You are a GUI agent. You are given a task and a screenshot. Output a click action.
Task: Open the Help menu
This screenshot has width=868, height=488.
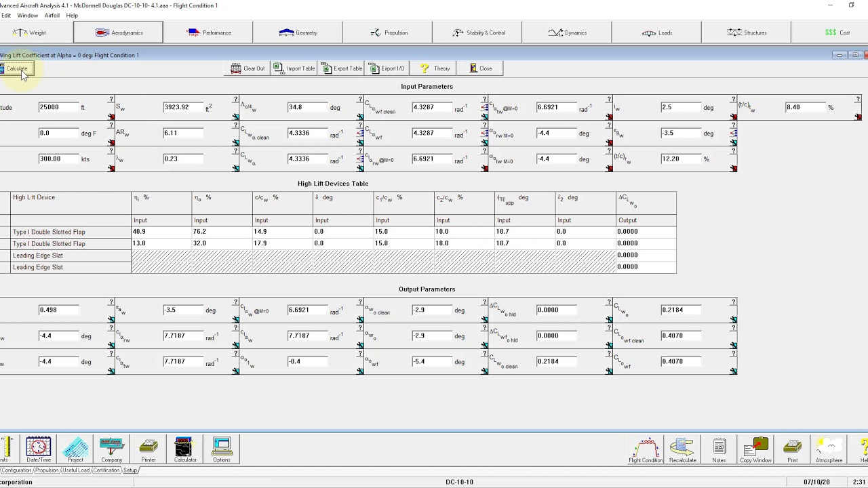coord(72,15)
